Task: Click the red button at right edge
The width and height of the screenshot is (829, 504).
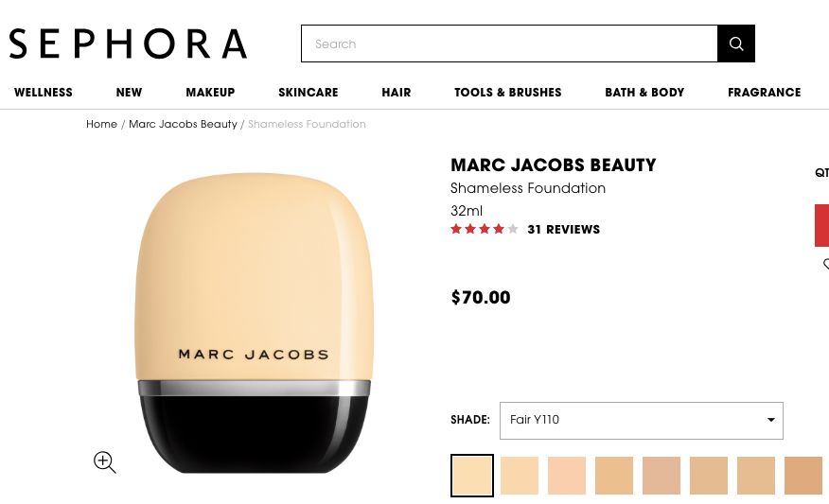Action: click(821, 226)
